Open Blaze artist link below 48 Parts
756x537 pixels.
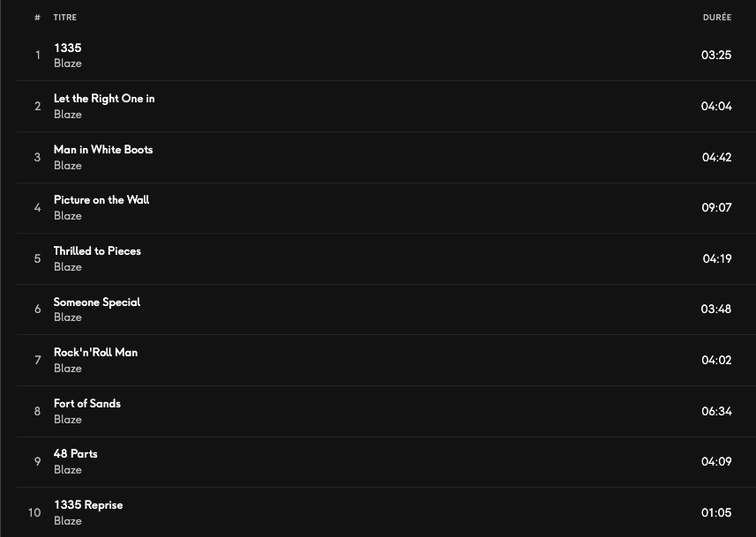tap(68, 470)
